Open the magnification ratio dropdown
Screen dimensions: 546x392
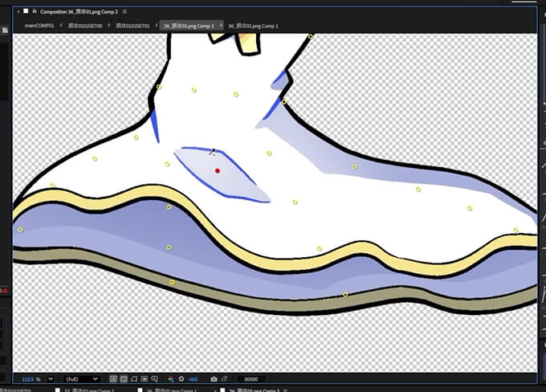tap(51, 378)
